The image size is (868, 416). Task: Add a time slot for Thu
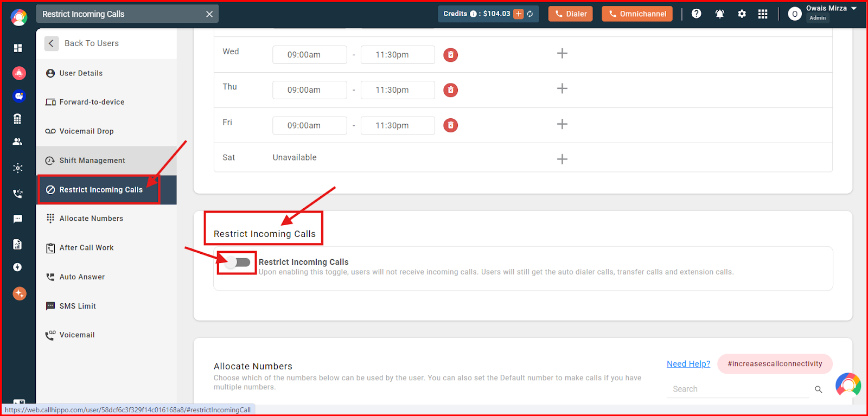click(562, 88)
